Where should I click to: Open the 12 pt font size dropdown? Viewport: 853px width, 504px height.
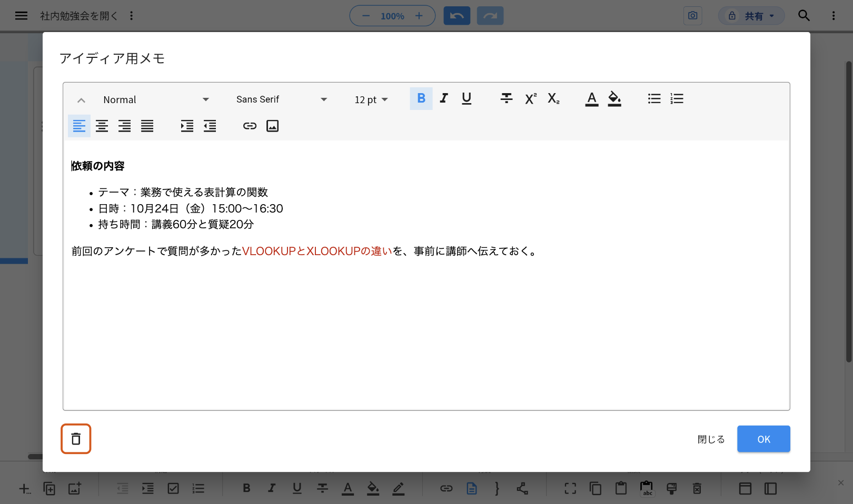371,99
